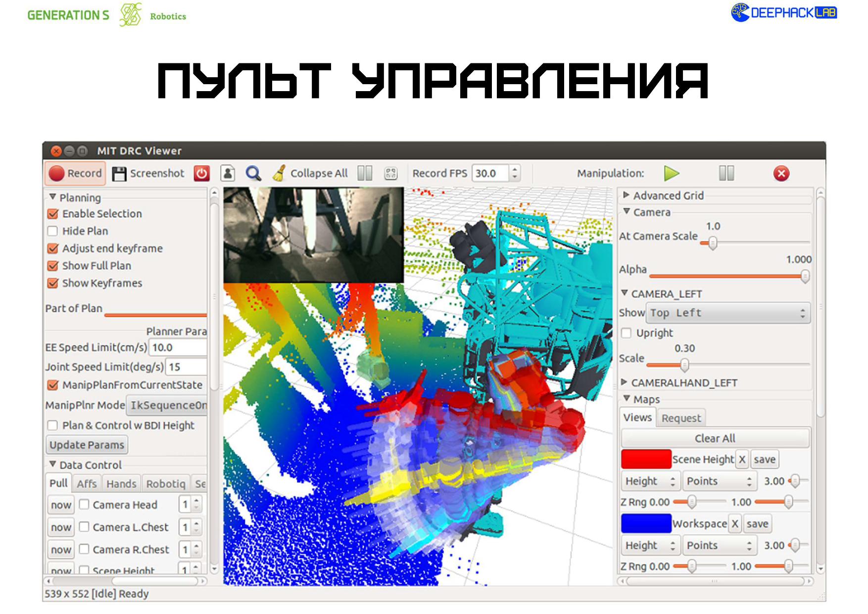The width and height of the screenshot is (868, 614).
Task: Click the Record FPS value field
Action: coord(490,173)
